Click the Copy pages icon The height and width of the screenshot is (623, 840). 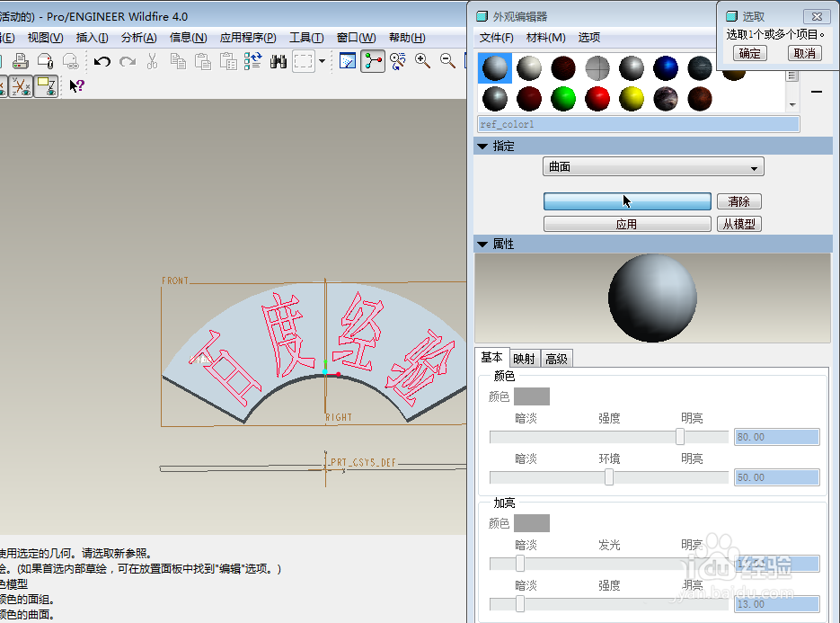pyautogui.click(x=178, y=61)
